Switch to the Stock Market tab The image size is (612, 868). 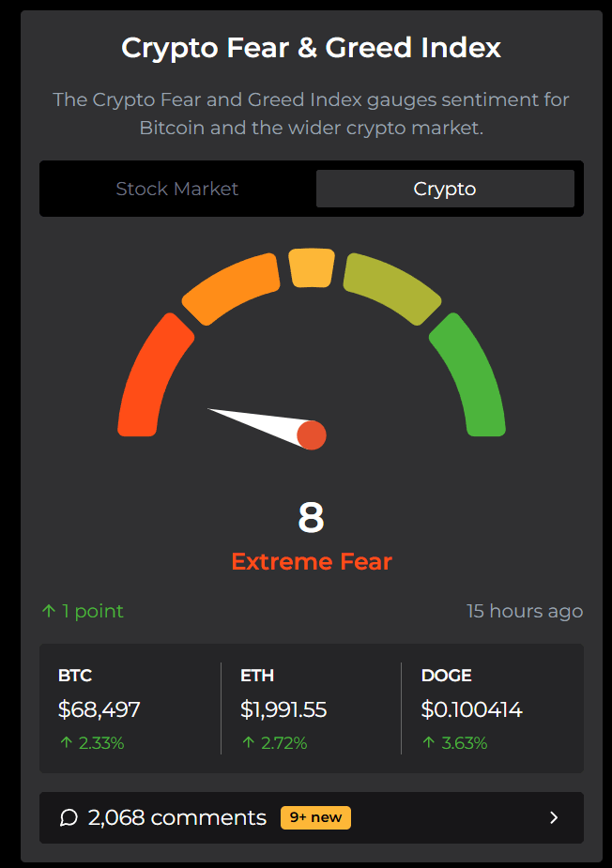pos(177,189)
